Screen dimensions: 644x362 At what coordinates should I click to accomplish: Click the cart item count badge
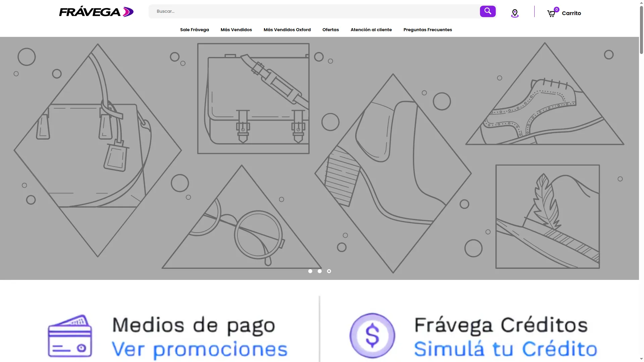(556, 9)
